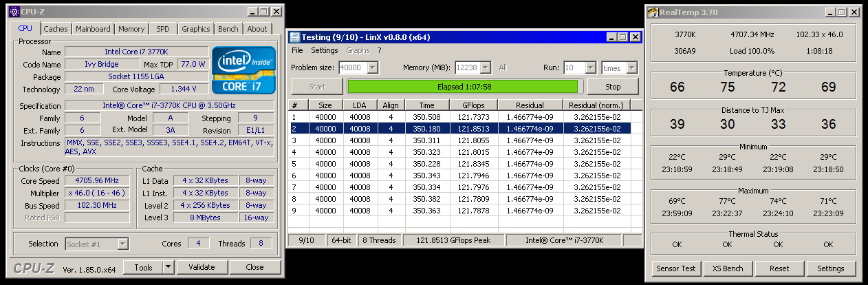868x285 pixels.
Task: Click the 75 core temperature reading
Action: coord(728,87)
